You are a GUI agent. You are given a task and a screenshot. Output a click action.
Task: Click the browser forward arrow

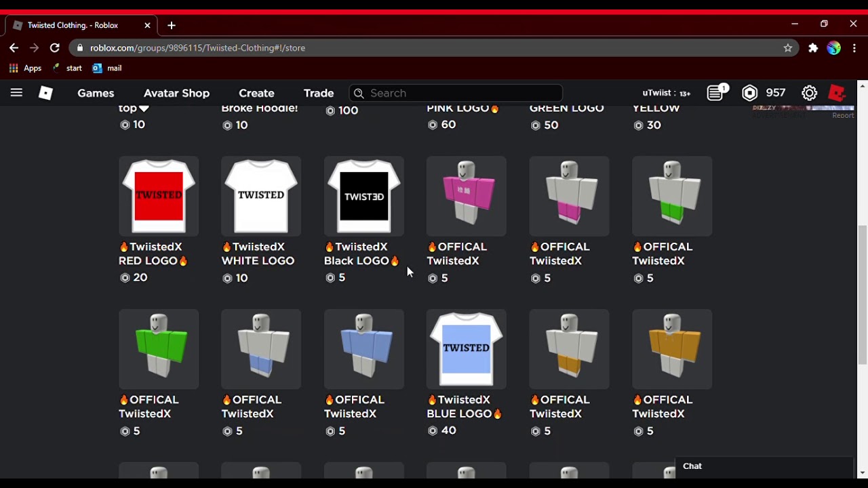tap(34, 48)
